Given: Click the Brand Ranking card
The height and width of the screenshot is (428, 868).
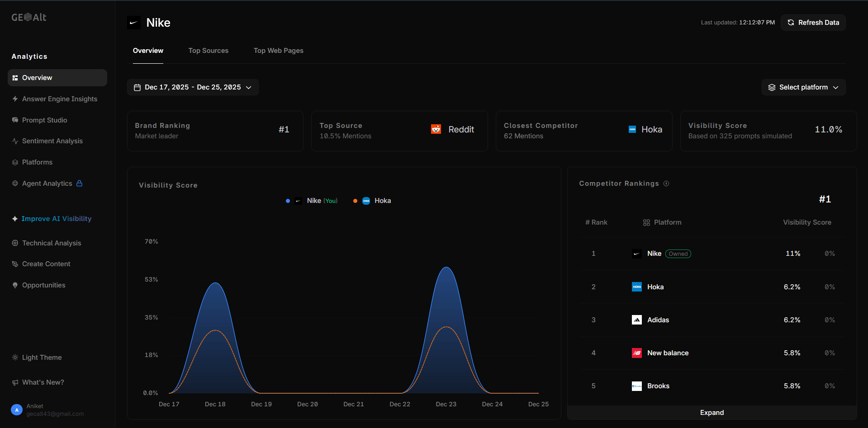Looking at the screenshot, I should click(215, 131).
